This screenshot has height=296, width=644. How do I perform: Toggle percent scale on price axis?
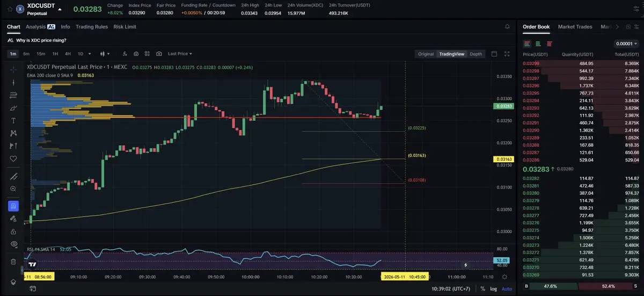coord(483,288)
